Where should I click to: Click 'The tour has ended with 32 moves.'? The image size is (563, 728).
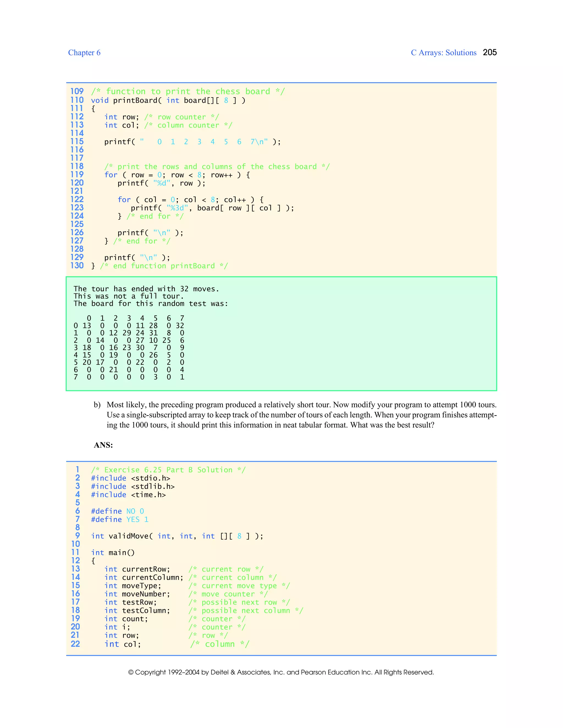[146, 289]
